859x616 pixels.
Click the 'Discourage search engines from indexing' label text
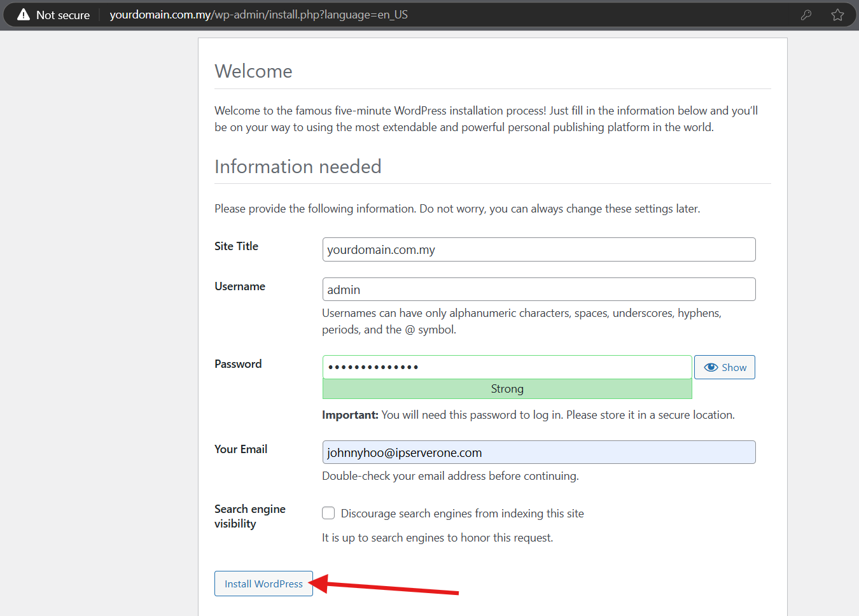tap(462, 514)
